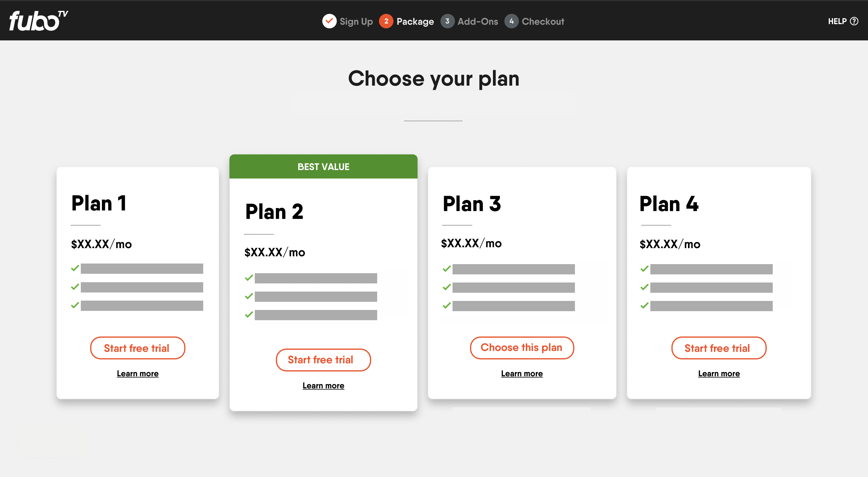This screenshot has width=868, height=477.
Task: Click Learn more link under Plan 1
Action: pyautogui.click(x=137, y=372)
